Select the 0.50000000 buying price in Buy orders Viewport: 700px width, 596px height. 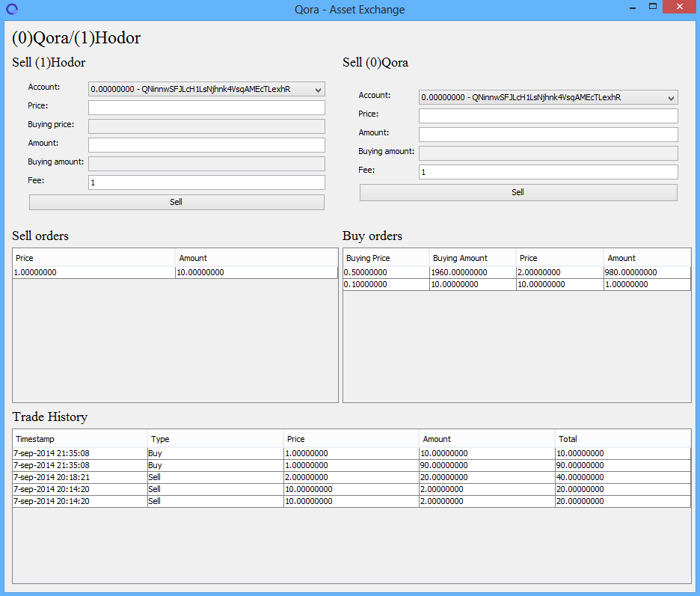click(x=386, y=272)
